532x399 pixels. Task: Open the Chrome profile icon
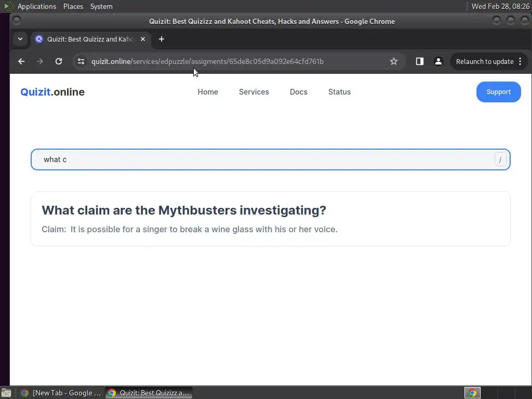tap(438, 61)
